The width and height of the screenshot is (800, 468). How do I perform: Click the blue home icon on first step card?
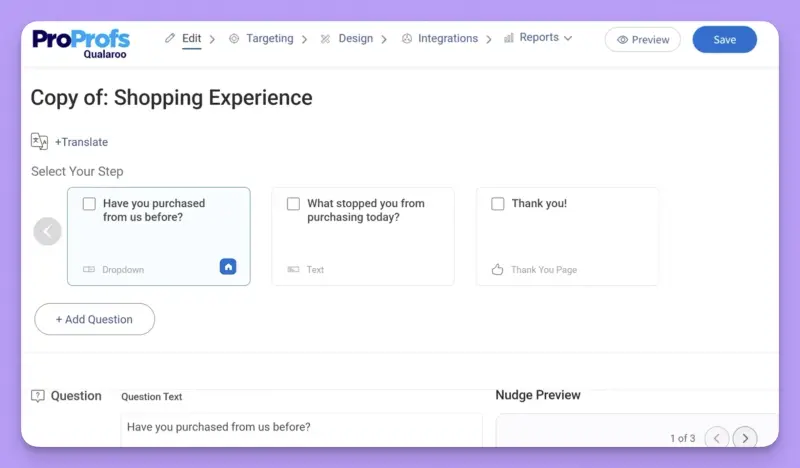tap(228, 266)
